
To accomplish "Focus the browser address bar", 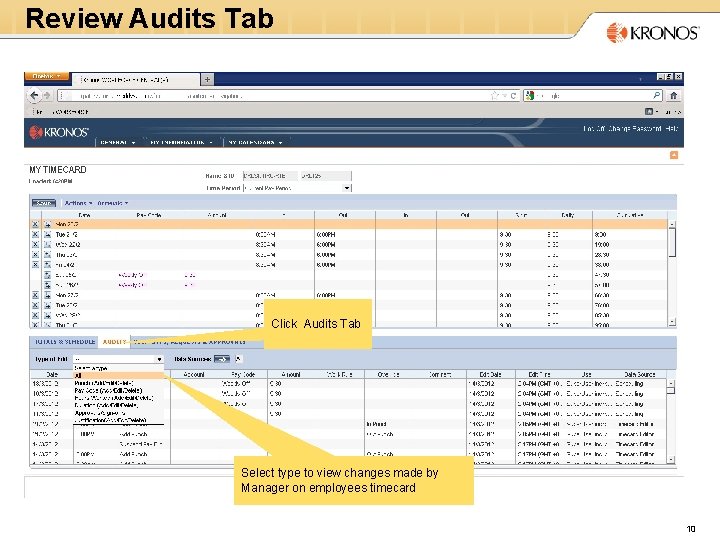I will pos(273,96).
